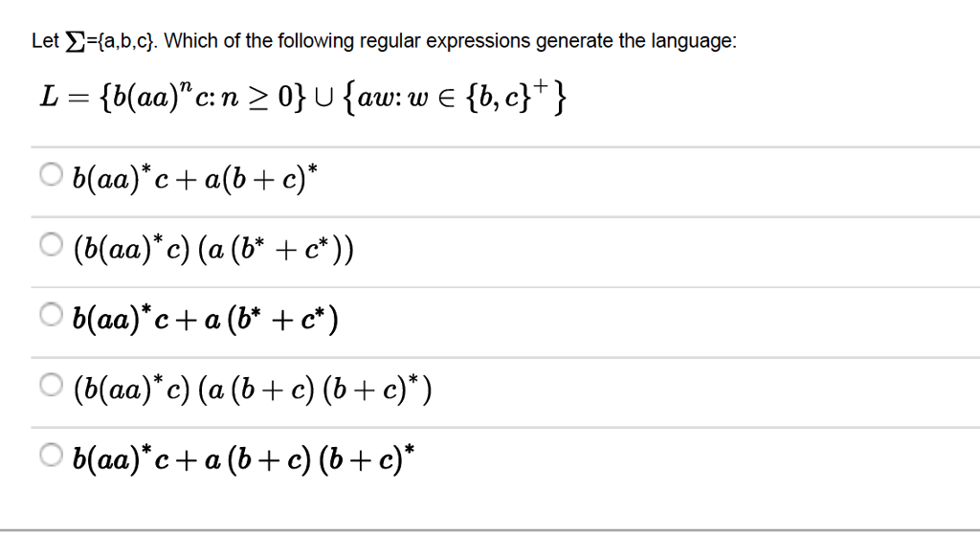Choose radio button for (b(aa)*c)(a(b*+c*)) option

tap(52, 244)
